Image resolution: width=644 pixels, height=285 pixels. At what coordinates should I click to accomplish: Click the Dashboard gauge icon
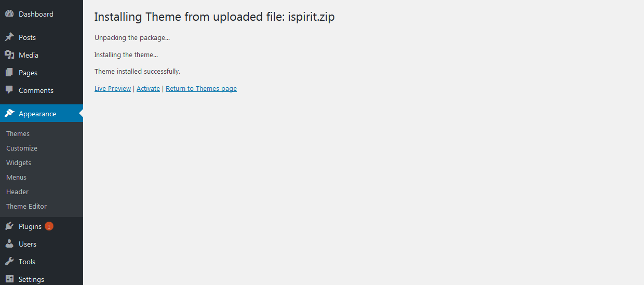coord(9,14)
